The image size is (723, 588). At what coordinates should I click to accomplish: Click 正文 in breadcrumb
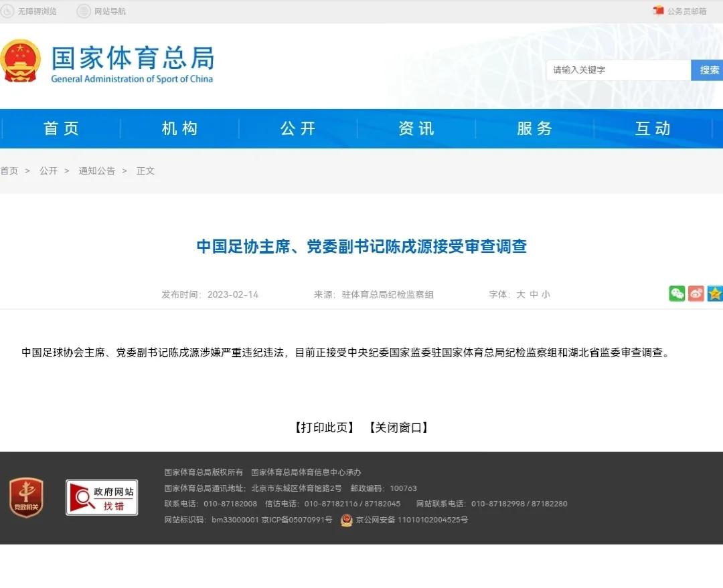(x=145, y=171)
